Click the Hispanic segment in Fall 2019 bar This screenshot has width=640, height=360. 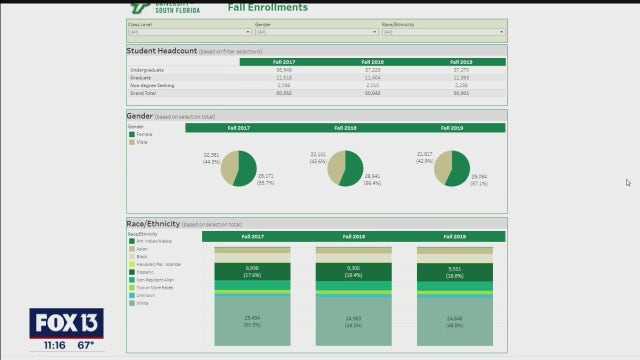click(x=455, y=273)
